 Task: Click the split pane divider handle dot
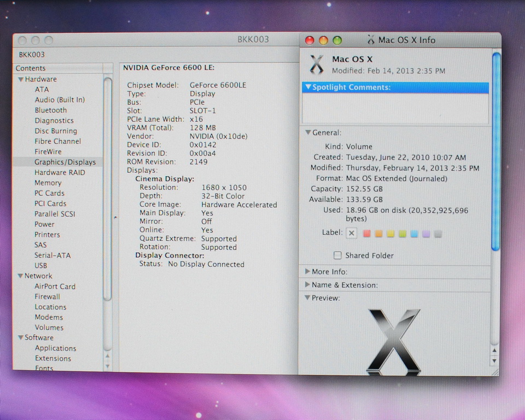(x=115, y=217)
